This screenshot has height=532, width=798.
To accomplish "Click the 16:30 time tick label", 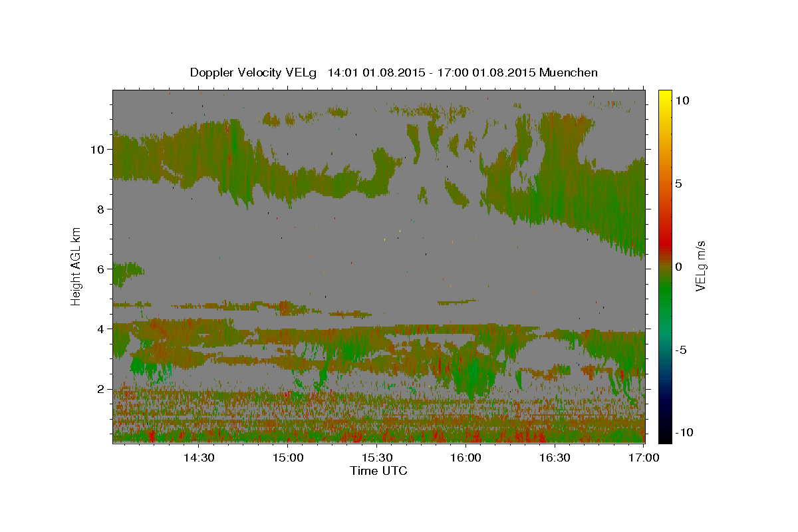I will pyautogui.click(x=555, y=458).
